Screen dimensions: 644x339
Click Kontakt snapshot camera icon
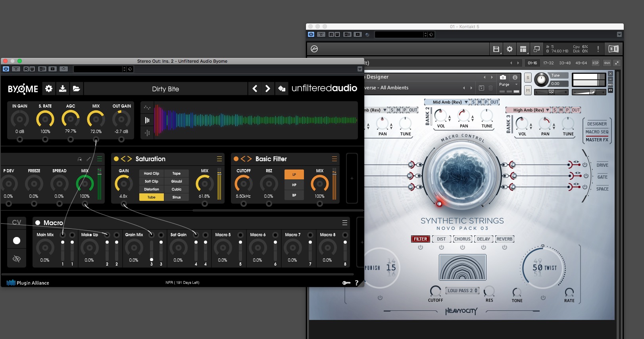pos(503,77)
